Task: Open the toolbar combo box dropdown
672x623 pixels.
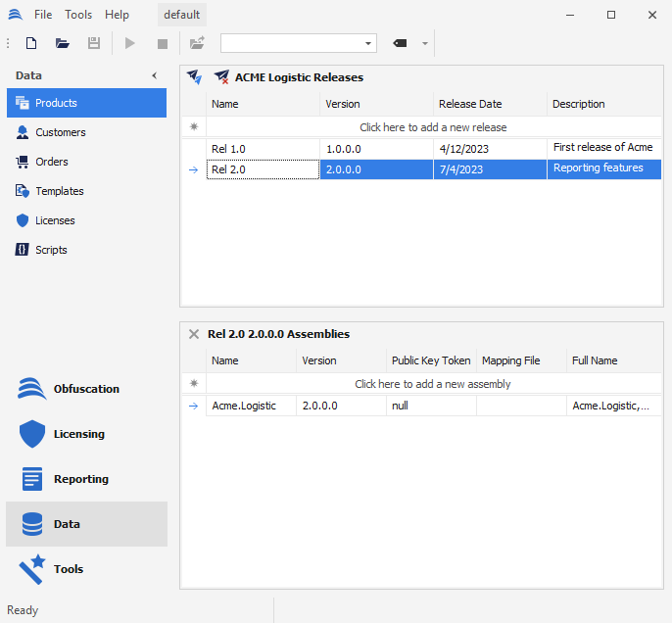Action: pos(368,43)
